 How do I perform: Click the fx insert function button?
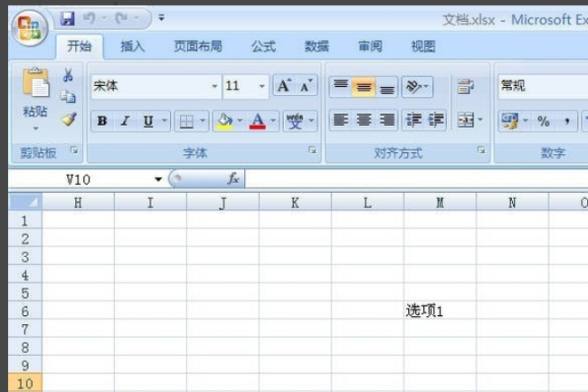(233, 178)
